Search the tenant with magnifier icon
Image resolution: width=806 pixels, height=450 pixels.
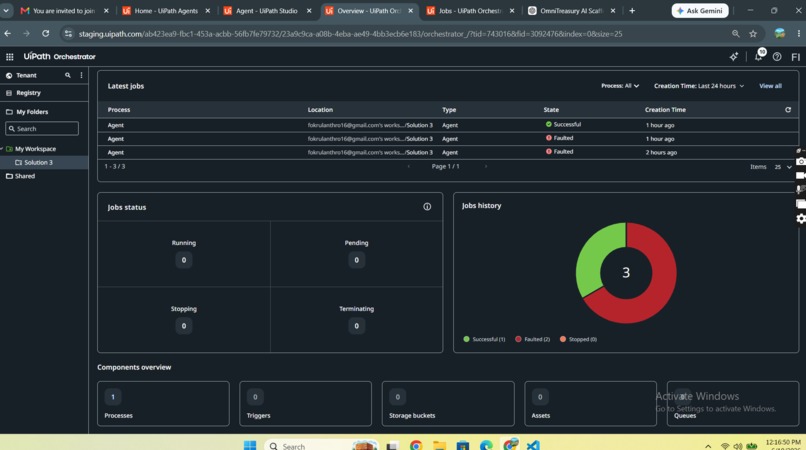pyautogui.click(x=67, y=75)
